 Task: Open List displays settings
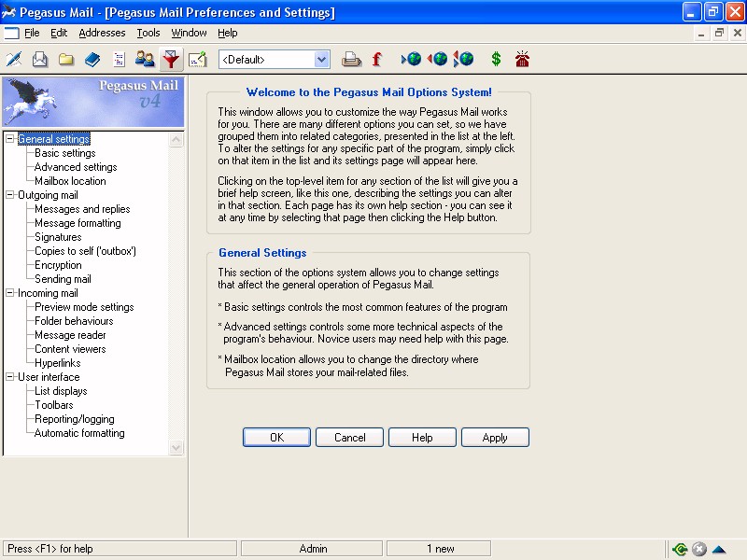(x=61, y=391)
